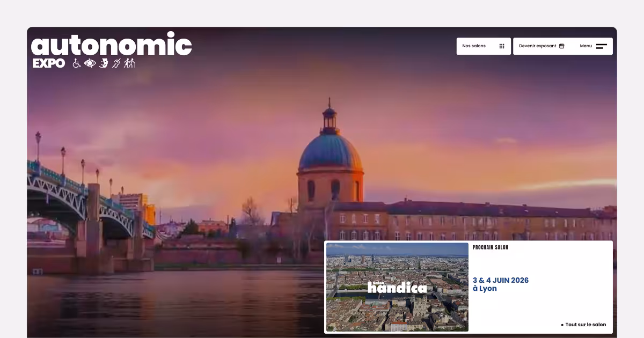Image resolution: width=644 pixels, height=338 pixels.
Task: Click the Salon handica logo overlay
Action: (397, 288)
